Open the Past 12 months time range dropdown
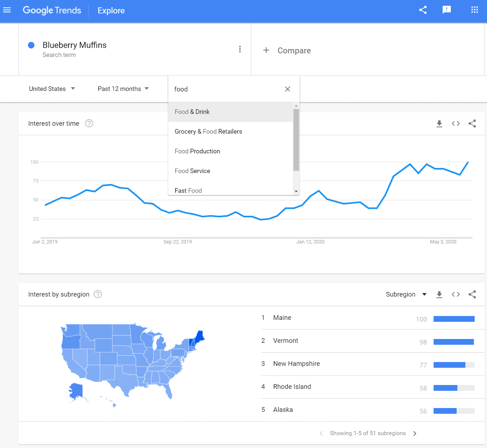 (x=122, y=89)
